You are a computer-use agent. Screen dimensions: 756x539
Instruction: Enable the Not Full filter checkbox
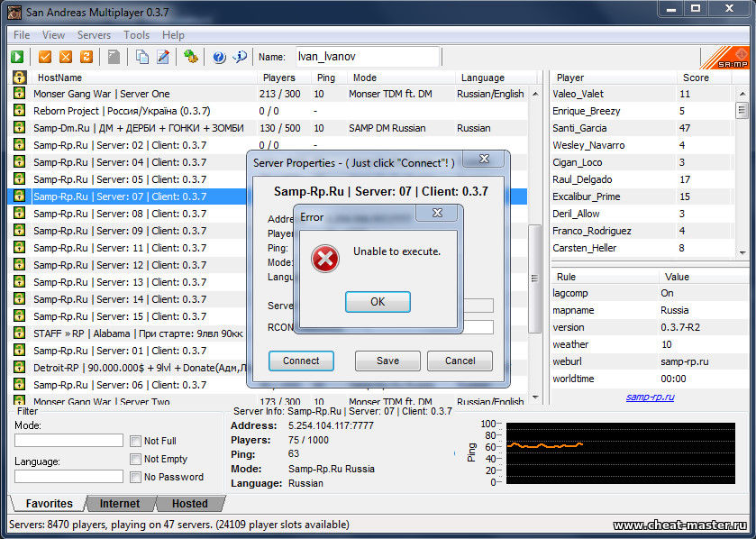coord(135,441)
